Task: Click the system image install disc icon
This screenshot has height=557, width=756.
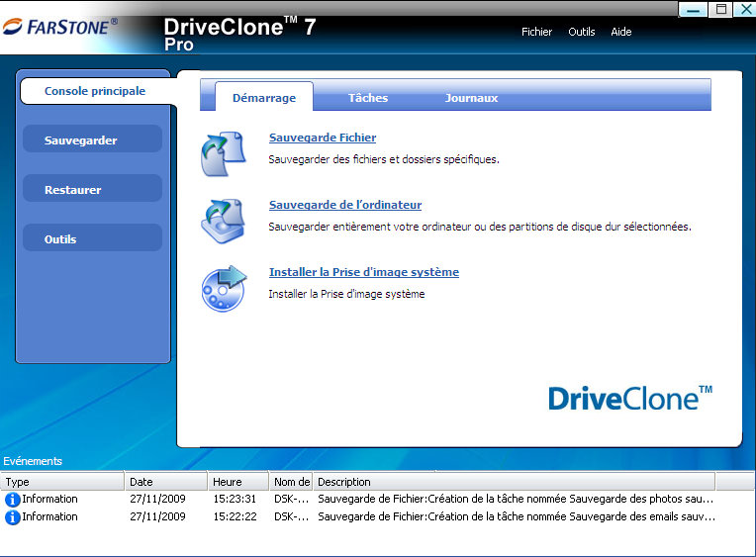Action: 224,288
